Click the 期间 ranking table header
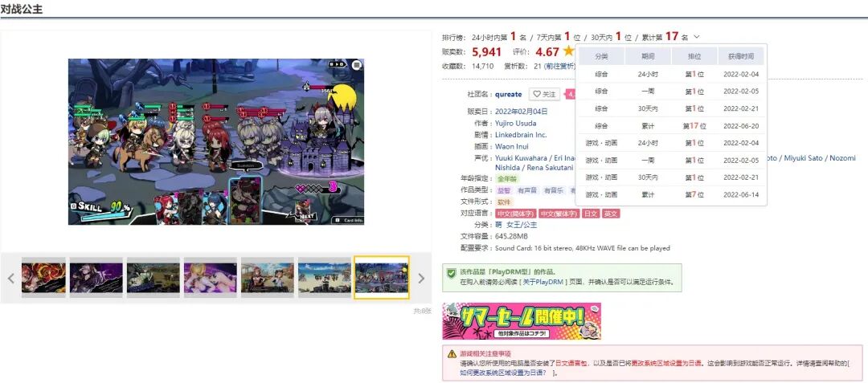The width and height of the screenshot is (868, 383). click(x=648, y=56)
